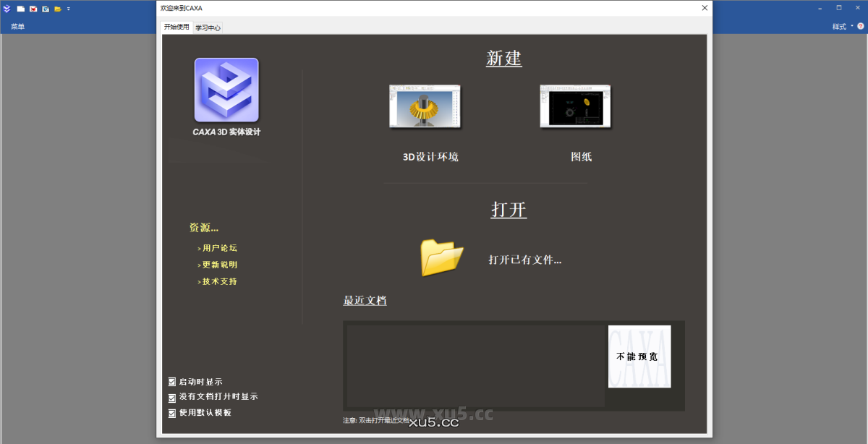Uncheck the 使用默认模板 checkbox
This screenshot has width=868, height=444.
171,413
